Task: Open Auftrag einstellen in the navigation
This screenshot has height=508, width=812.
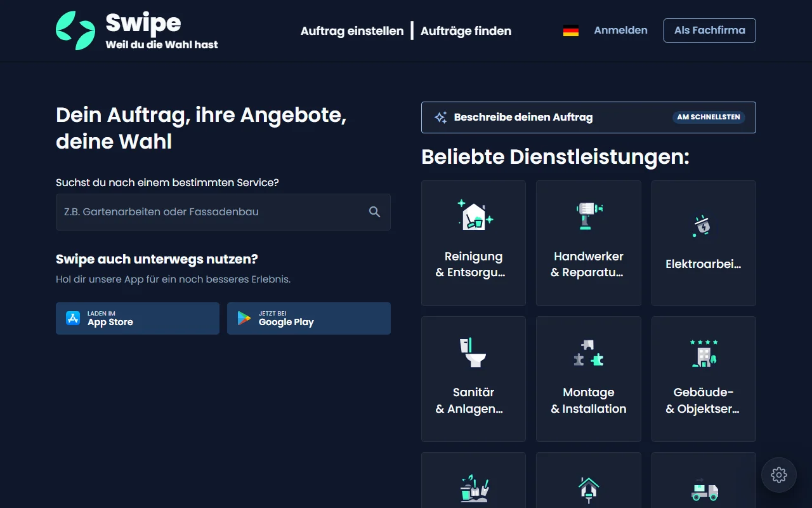Action: coord(352,30)
